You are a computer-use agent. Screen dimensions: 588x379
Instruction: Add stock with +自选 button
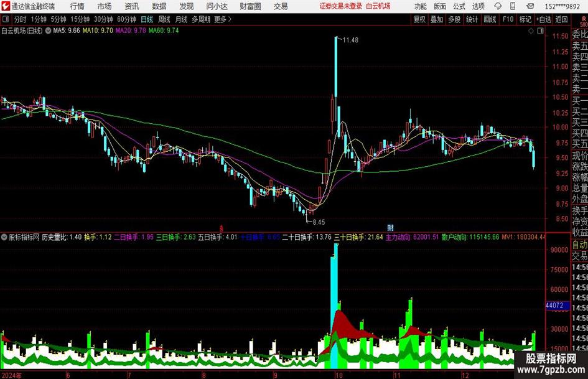[544, 19]
